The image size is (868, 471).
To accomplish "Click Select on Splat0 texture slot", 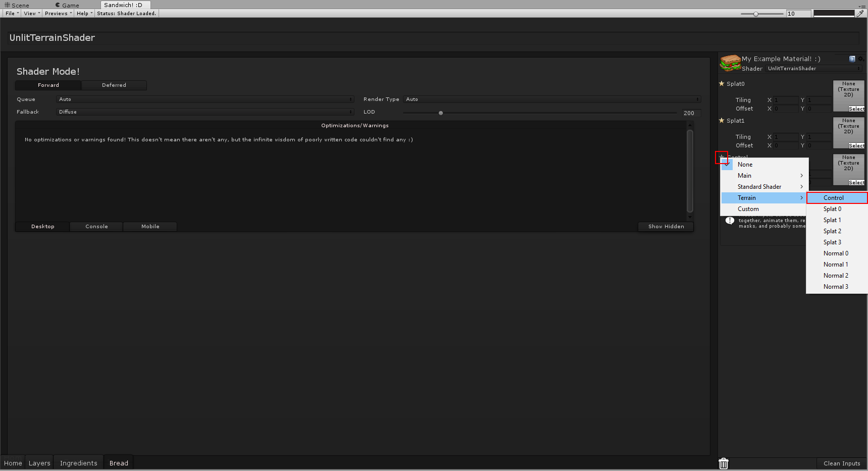I will point(856,109).
